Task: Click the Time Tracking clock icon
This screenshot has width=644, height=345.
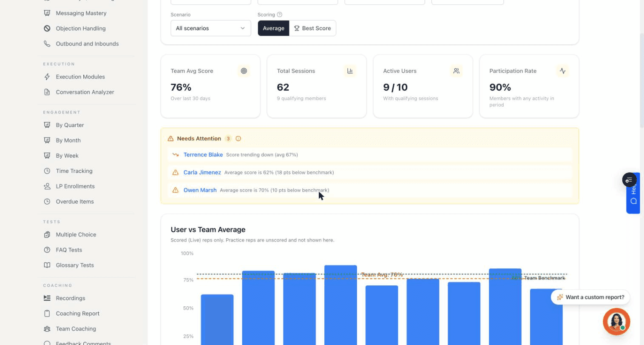Action: 47,171
